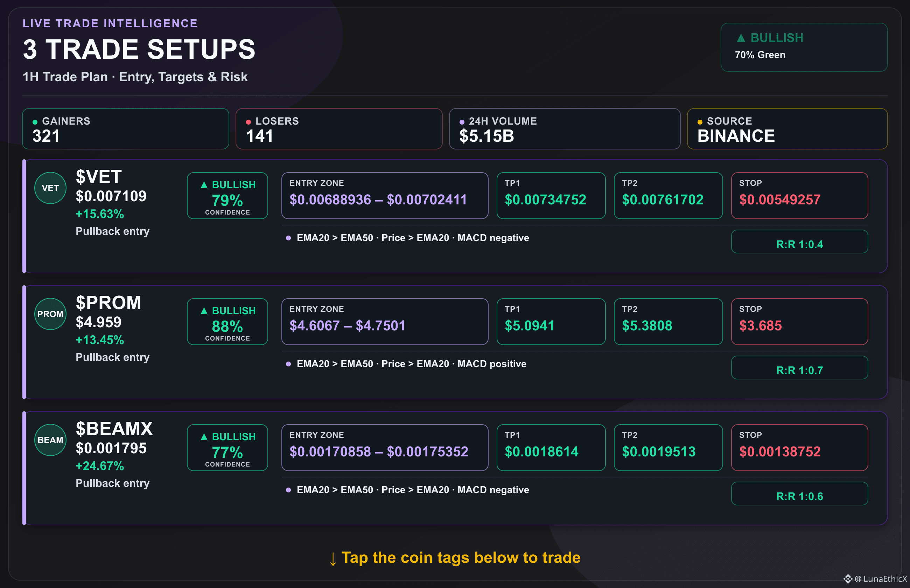Screen dimensions: 910x588
Task: Click the PROM coin circle icon
Action: [x=50, y=314]
